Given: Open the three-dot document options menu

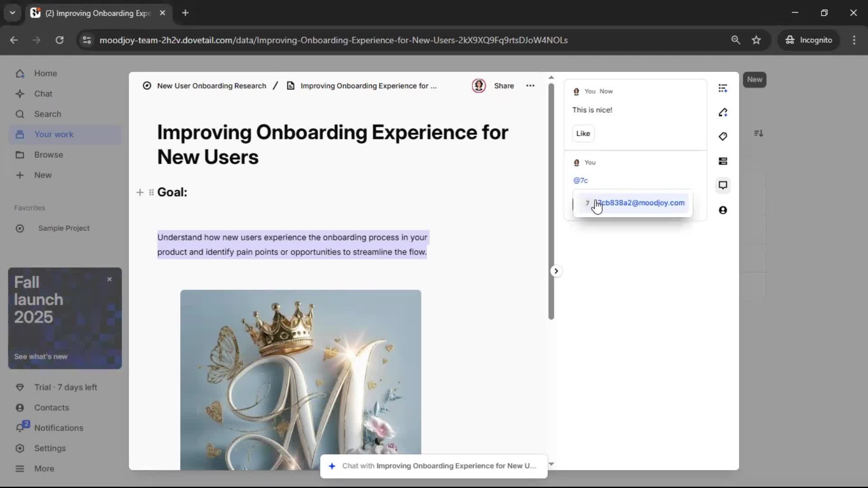Looking at the screenshot, I should (x=530, y=86).
